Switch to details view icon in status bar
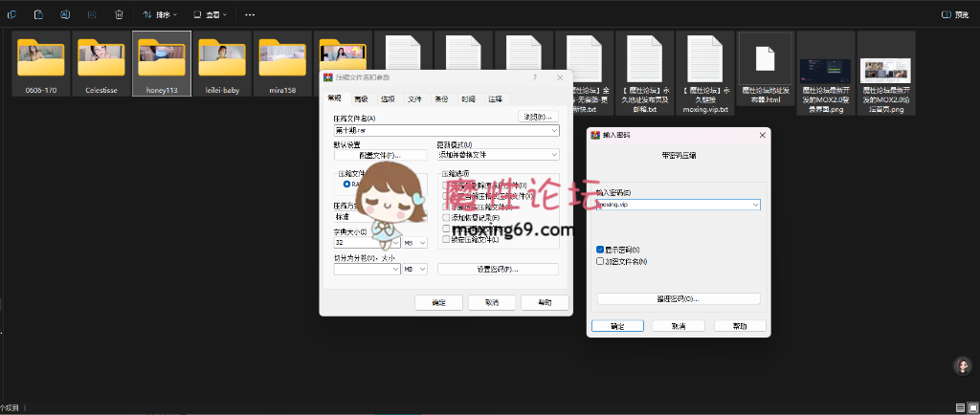Image resolution: width=980 pixels, height=415 pixels. point(960,407)
